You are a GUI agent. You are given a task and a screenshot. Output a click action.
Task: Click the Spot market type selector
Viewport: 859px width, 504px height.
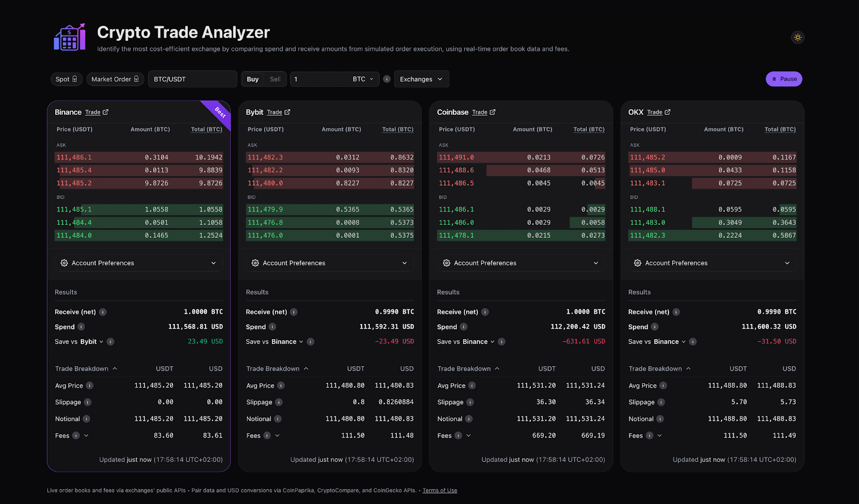coord(67,79)
